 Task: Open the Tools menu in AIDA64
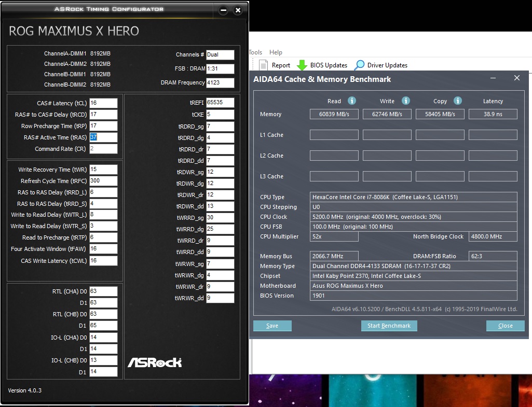(255, 52)
